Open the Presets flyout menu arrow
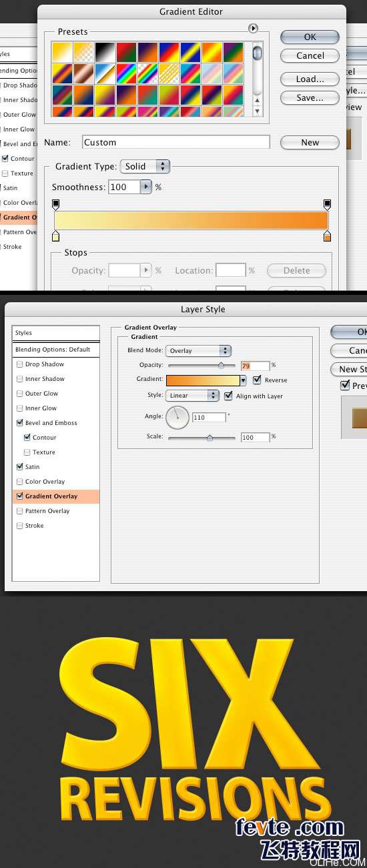Viewport: 367px width, 868px height. 253,29
